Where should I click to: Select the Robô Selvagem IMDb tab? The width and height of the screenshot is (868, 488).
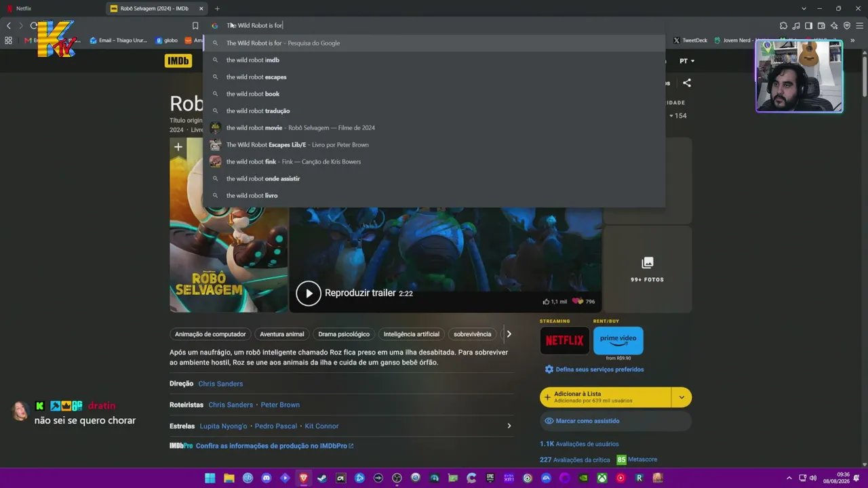pos(157,9)
